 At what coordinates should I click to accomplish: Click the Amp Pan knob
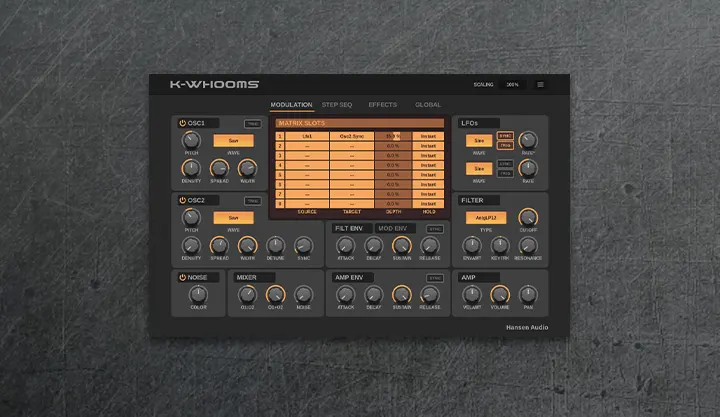(x=528, y=294)
